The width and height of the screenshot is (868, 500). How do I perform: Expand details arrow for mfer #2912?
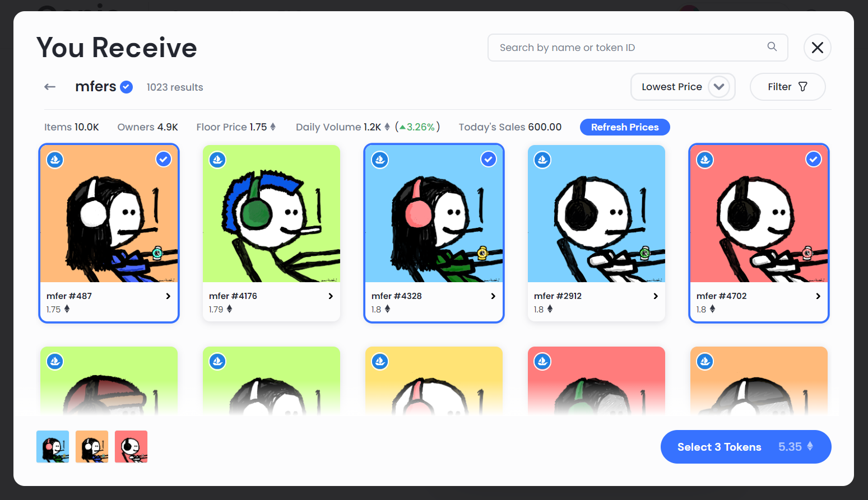click(x=656, y=296)
